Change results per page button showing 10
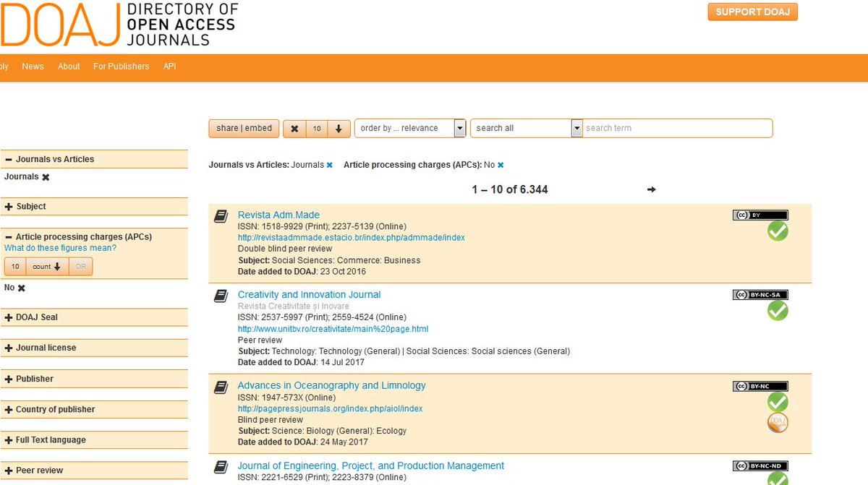The height and width of the screenshot is (485, 868). pos(317,129)
